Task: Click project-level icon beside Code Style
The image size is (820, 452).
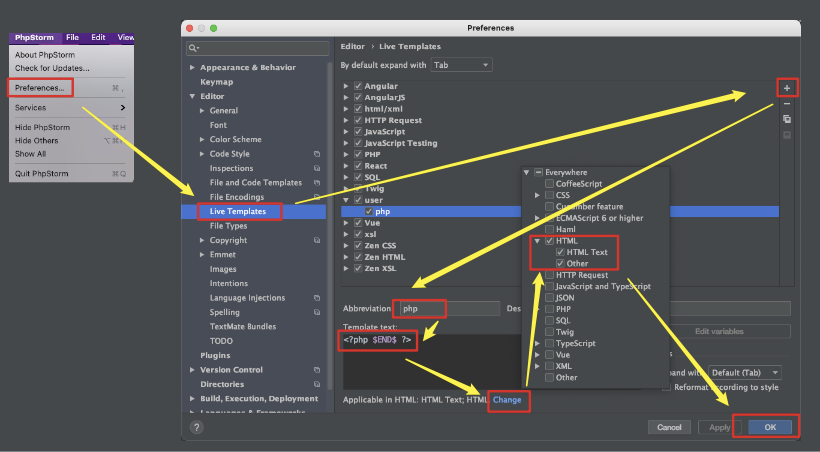Action: (x=317, y=154)
